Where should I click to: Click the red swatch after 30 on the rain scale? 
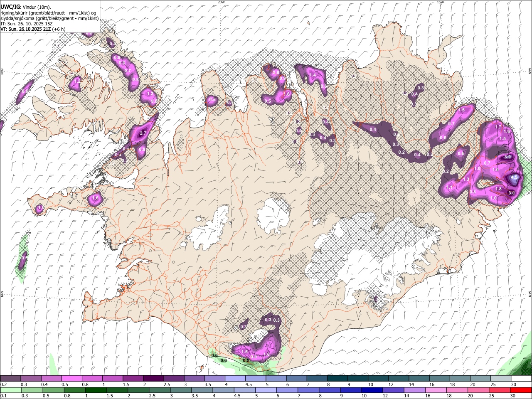(521, 390)
